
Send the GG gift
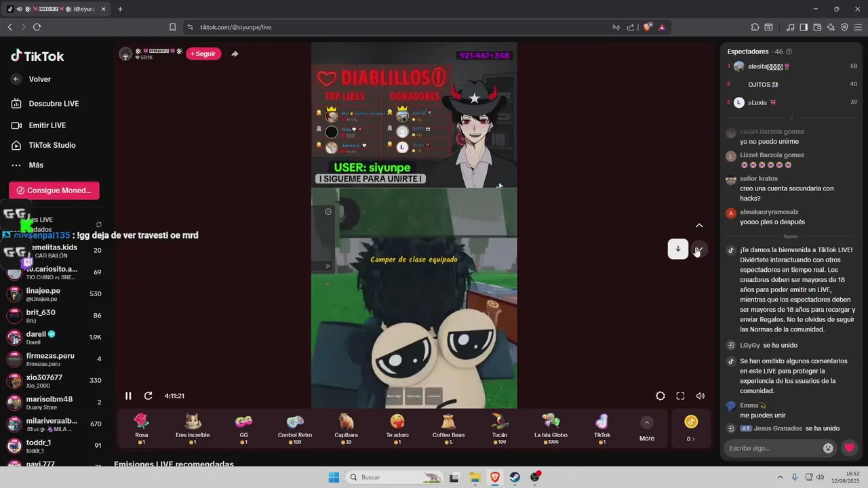[x=243, y=428]
